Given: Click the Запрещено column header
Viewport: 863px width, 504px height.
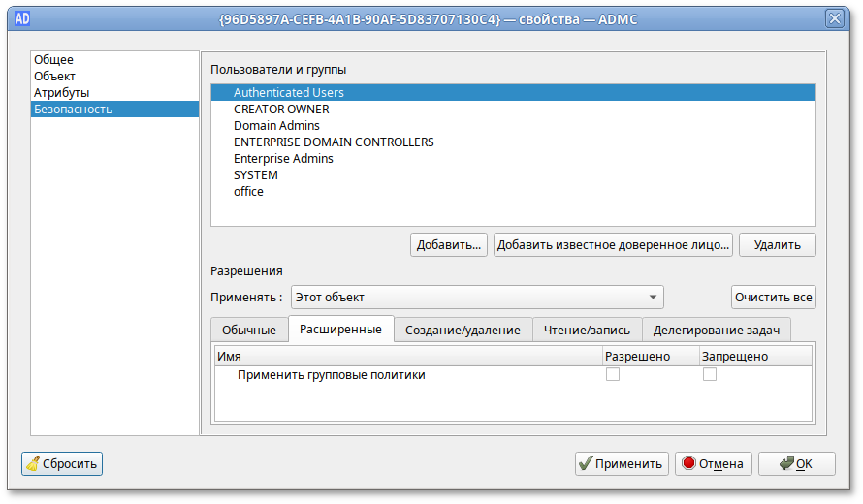Looking at the screenshot, I should pyautogui.click(x=755, y=356).
